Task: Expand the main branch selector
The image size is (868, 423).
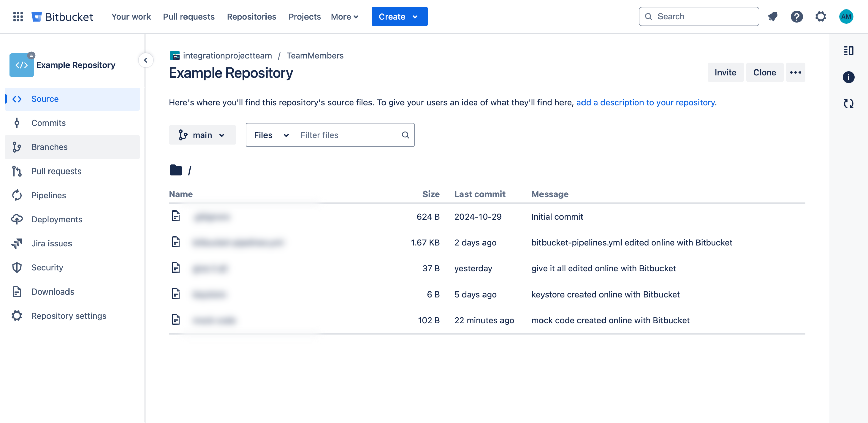Action: coord(202,135)
